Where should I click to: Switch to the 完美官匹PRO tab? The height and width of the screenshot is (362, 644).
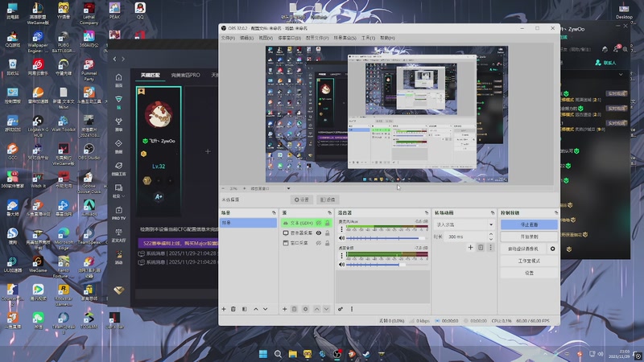(x=185, y=75)
